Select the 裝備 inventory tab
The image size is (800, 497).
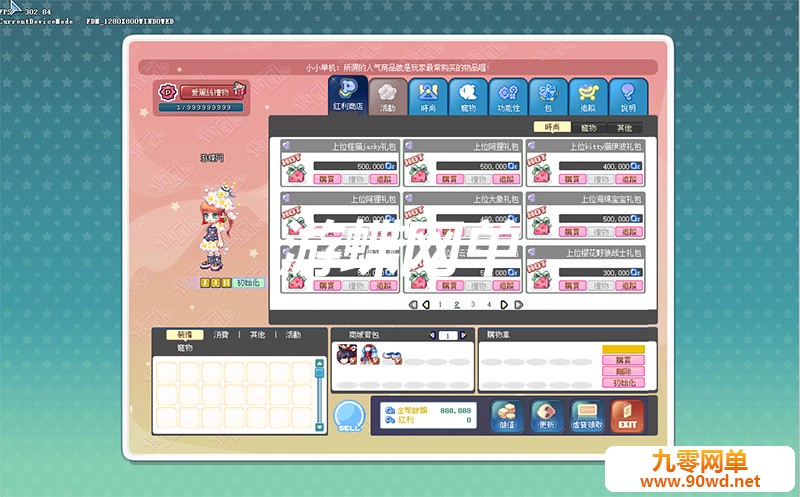[x=185, y=335]
